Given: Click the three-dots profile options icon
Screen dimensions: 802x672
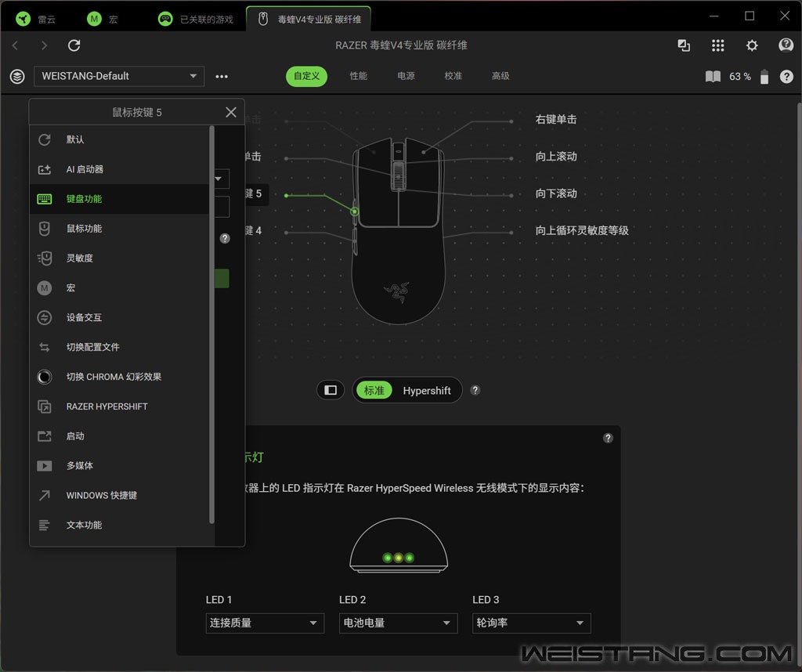Looking at the screenshot, I should [222, 77].
